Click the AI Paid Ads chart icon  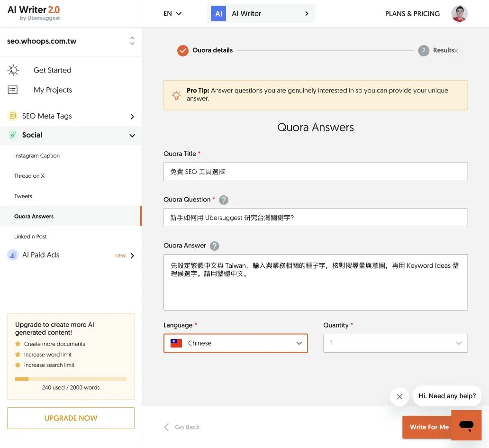(12, 255)
